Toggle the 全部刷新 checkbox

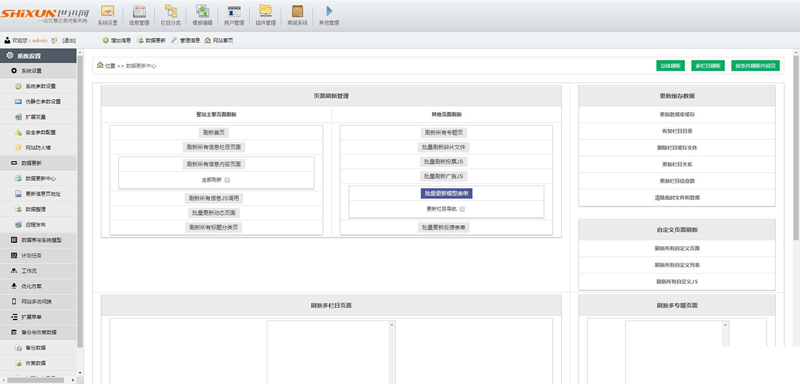[228, 180]
